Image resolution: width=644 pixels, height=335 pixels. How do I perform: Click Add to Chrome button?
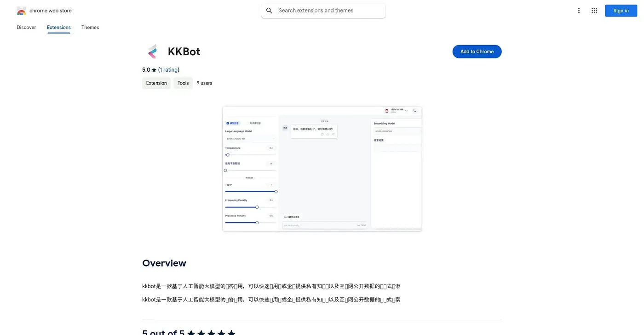coord(477,51)
